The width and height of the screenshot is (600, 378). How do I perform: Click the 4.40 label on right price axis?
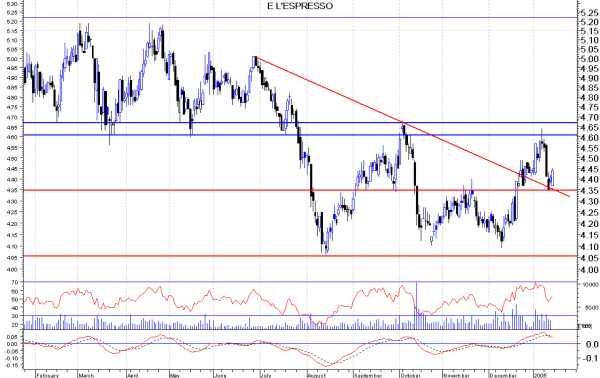click(589, 179)
